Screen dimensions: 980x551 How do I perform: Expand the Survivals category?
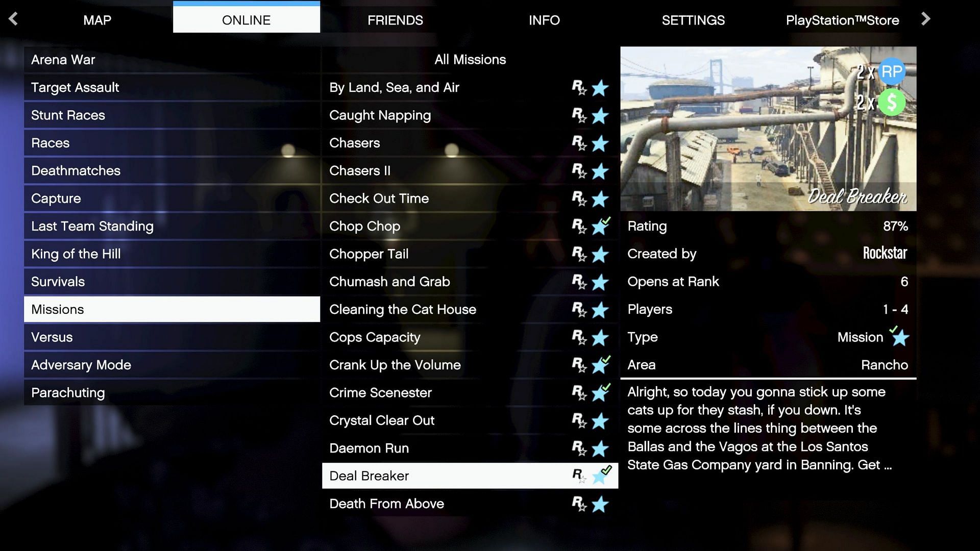[x=58, y=281]
